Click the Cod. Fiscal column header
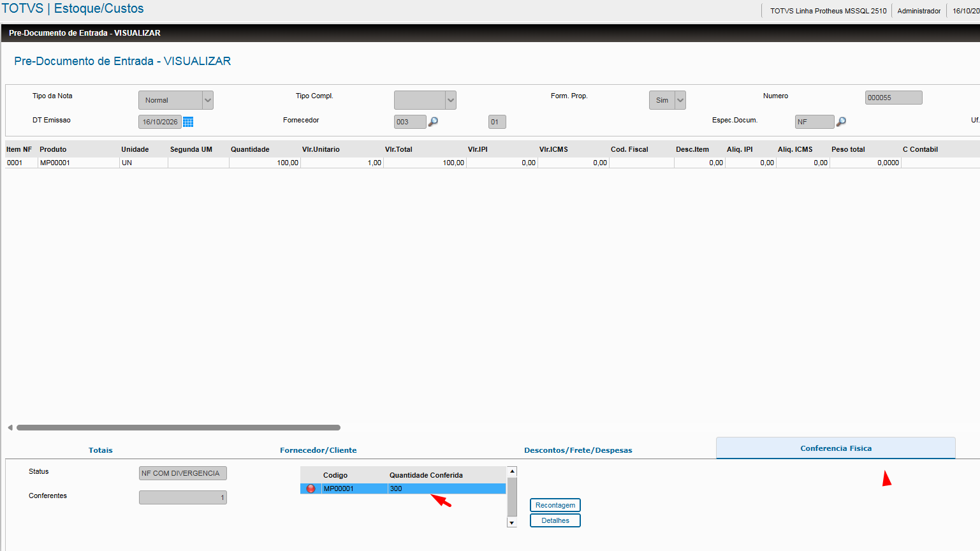The width and height of the screenshot is (980, 551). [629, 149]
